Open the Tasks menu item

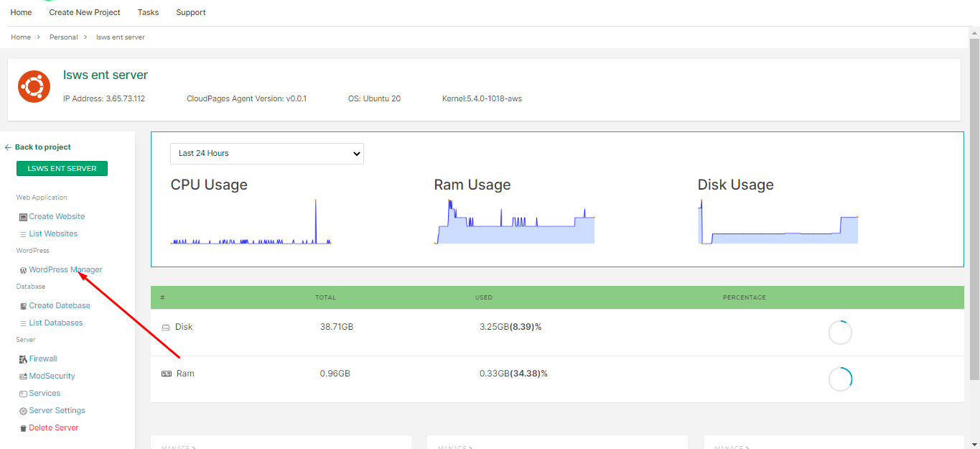pyautogui.click(x=148, y=11)
